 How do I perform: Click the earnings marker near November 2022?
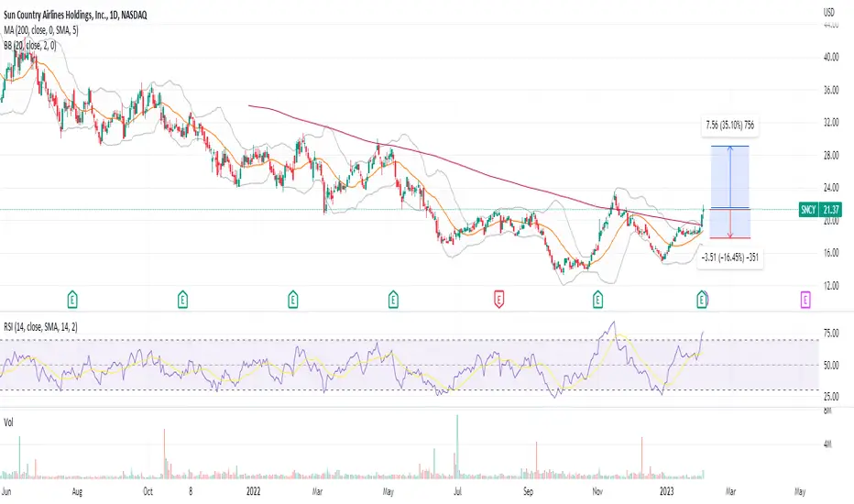597,299
